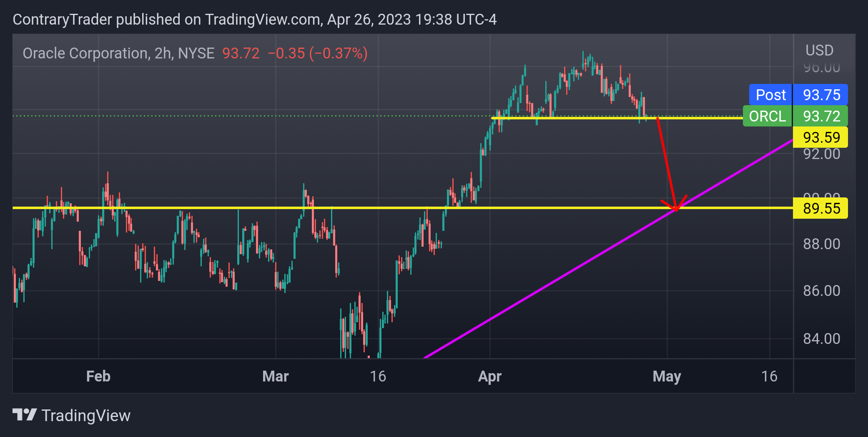Click the ORCL ticker label
This screenshot has height=437, width=868.
click(768, 116)
